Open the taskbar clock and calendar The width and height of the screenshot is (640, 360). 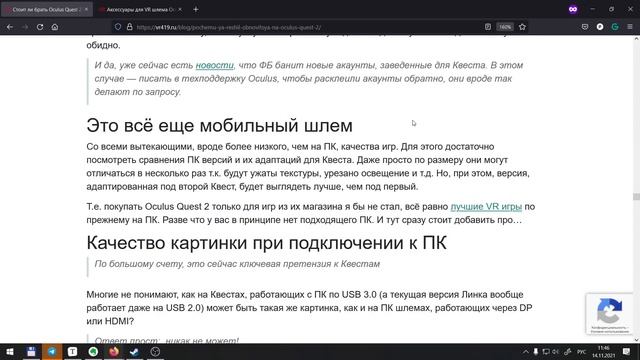pyautogui.click(x=603, y=352)
